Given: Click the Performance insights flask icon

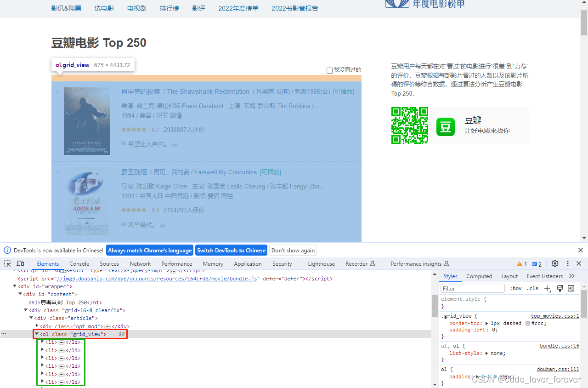Looking at the screenshot, I should click(x=447, y=263).
